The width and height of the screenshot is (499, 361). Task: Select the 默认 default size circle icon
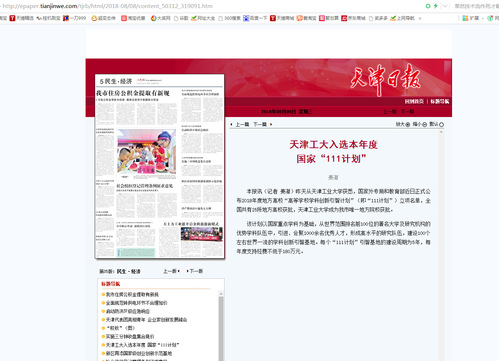tap(441, 124)
